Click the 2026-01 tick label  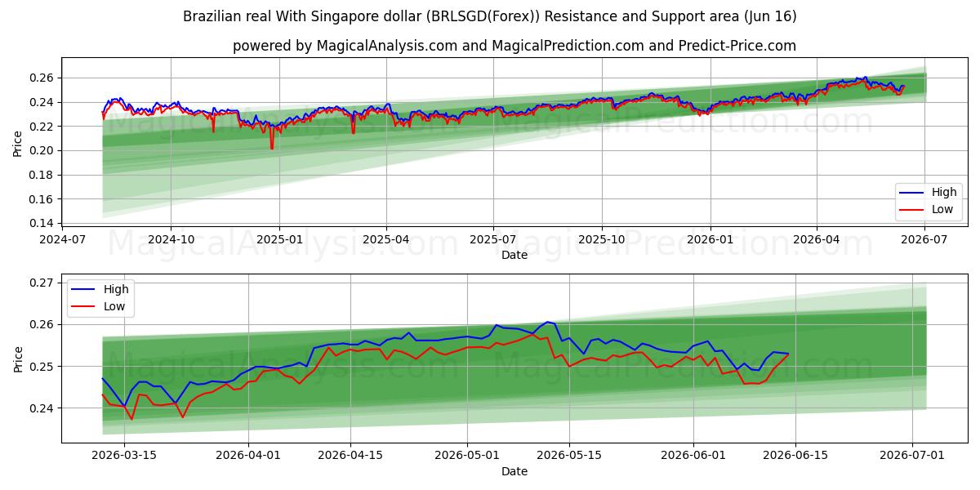click(710, 239)
